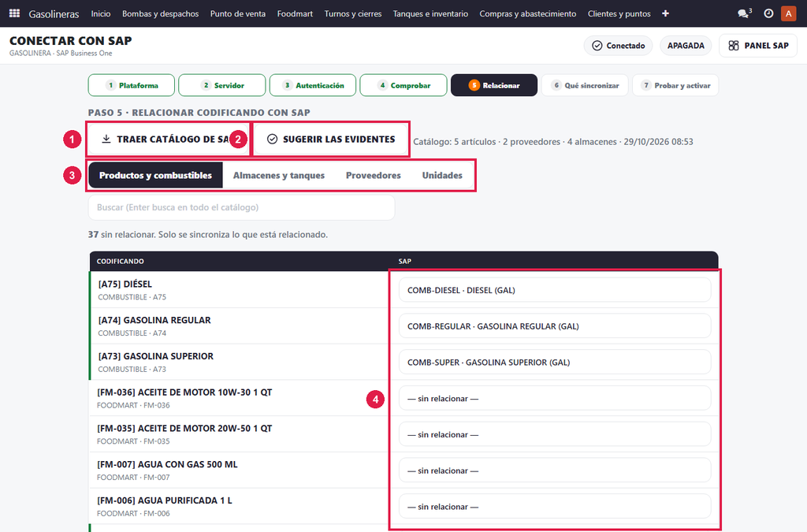Screen dimensions: 807x532
Task: Focus the Buscar catalog search field
Action: pos(241,207)
